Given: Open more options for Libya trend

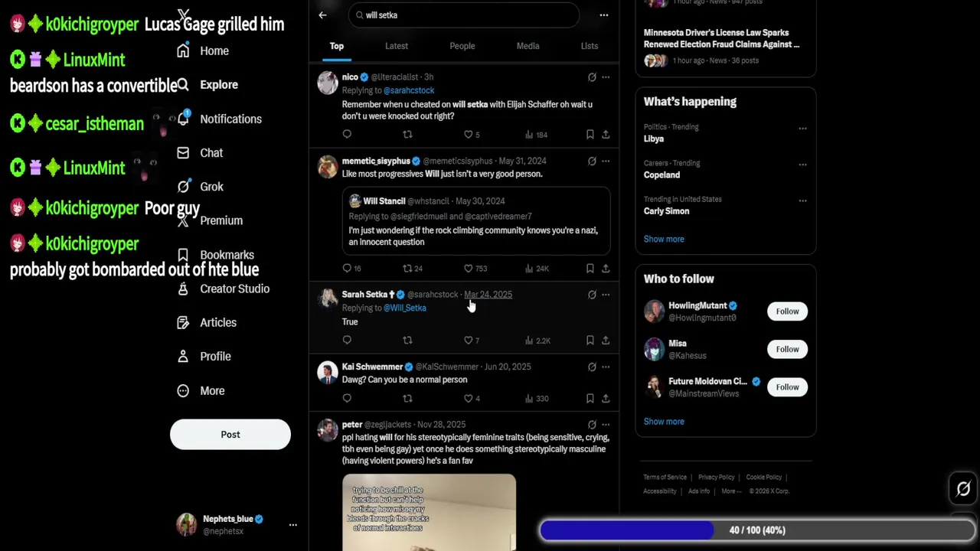Looking at the screenshot, I should tap(802, 129).
